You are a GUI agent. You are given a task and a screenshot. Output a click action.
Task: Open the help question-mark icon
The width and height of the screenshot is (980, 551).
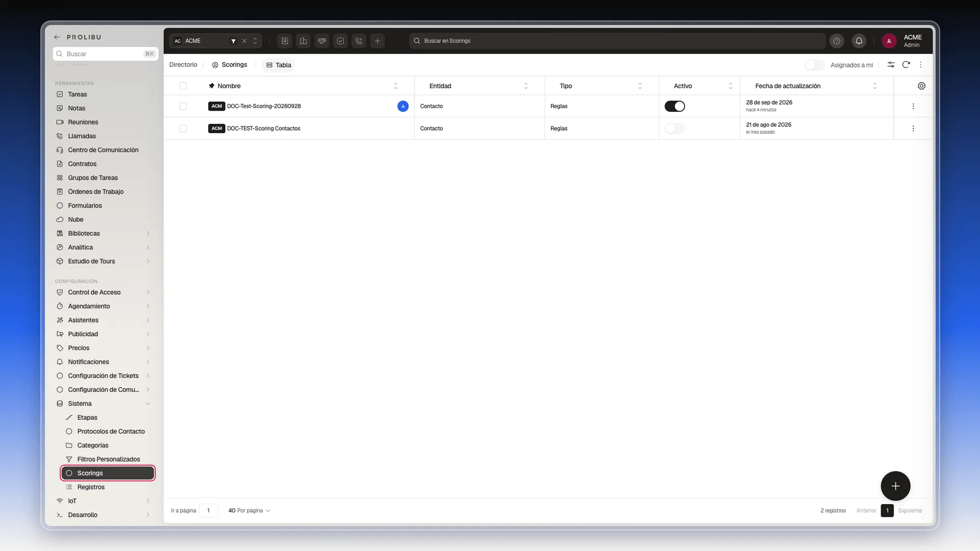pyautogui.click(x=837, y=41)
